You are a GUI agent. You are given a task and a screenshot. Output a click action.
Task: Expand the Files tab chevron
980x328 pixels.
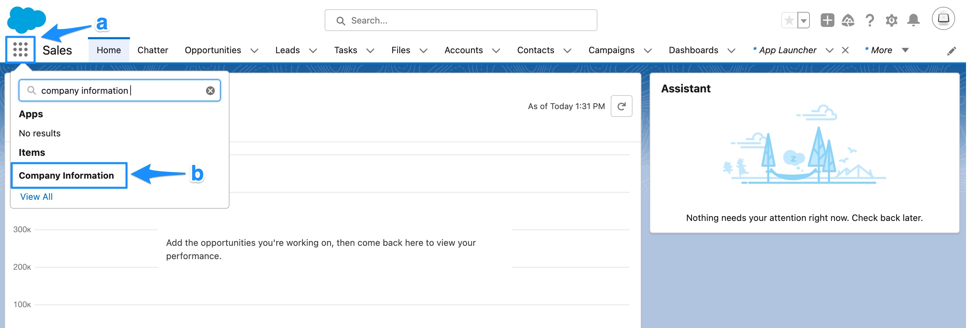[x=424, y=50]
